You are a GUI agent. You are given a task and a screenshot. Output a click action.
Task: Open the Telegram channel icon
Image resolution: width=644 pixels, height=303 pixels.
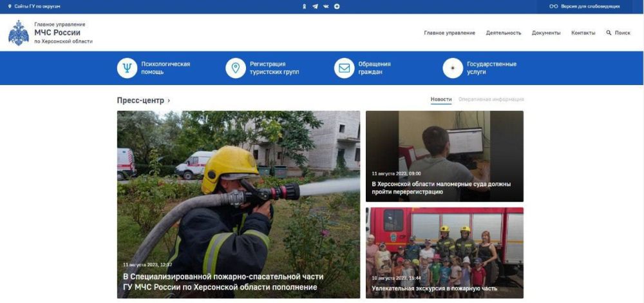(x=315, y=6)
